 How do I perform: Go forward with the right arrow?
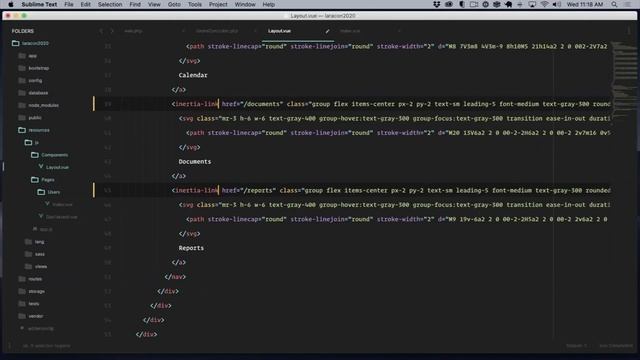[112, 31]
